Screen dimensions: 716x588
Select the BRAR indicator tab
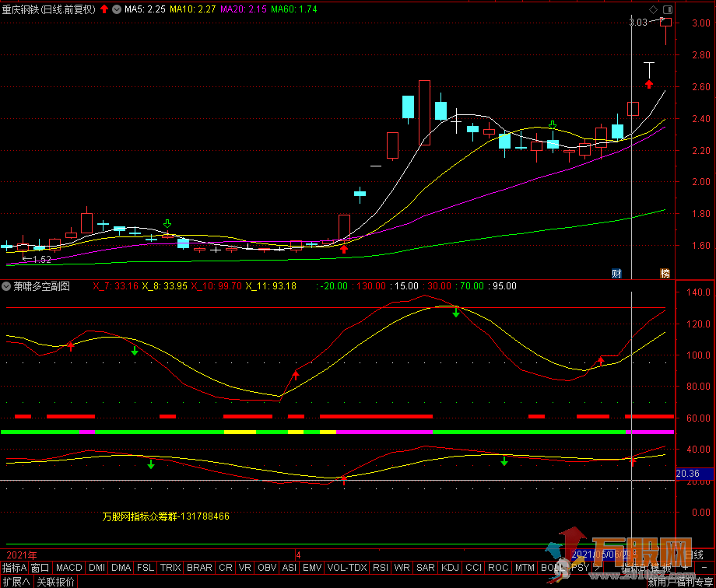[199, 568]
